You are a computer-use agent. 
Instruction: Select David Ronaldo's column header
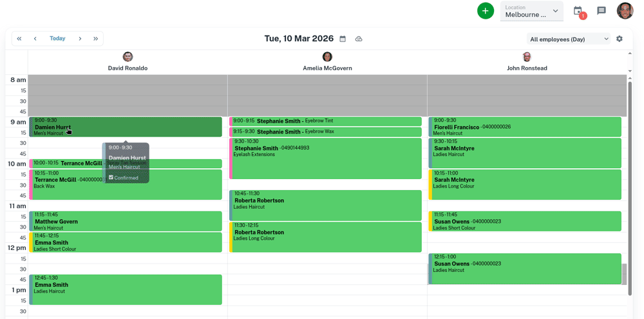(128, 62)
